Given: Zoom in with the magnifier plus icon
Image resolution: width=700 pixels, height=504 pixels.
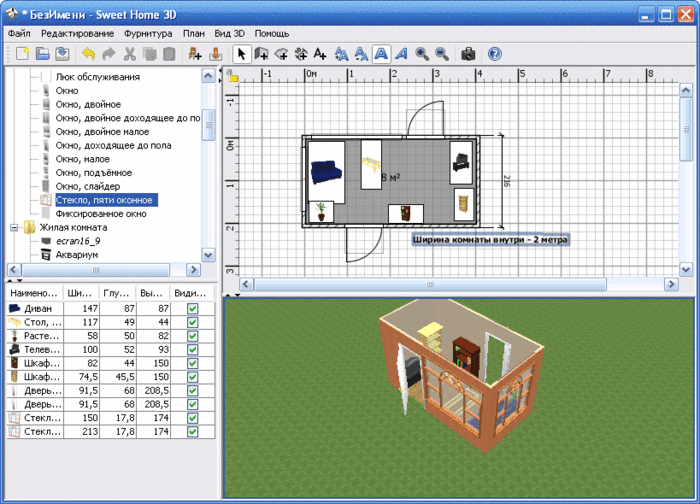Looking at the screenshot, I should (x=422, y=54).
